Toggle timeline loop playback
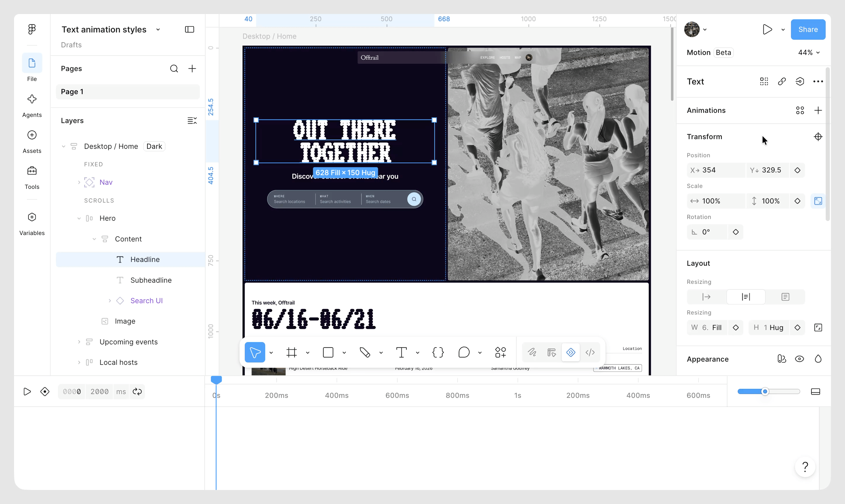Screen dimensions: 845x504 (137, 391)
